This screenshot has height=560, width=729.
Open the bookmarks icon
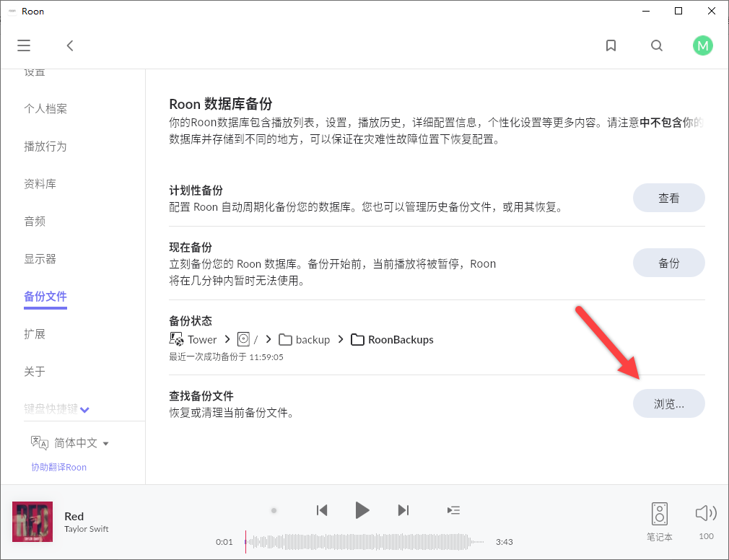tap(611, 45)
